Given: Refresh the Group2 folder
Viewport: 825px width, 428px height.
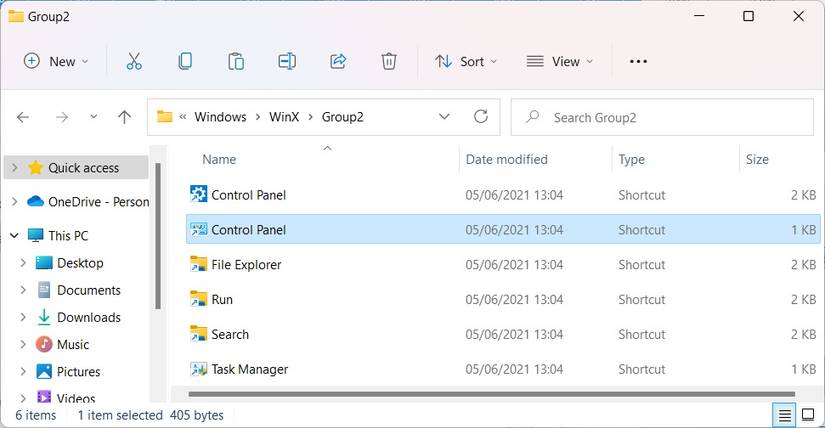Looking at the screenshot, I should point(481,116).
